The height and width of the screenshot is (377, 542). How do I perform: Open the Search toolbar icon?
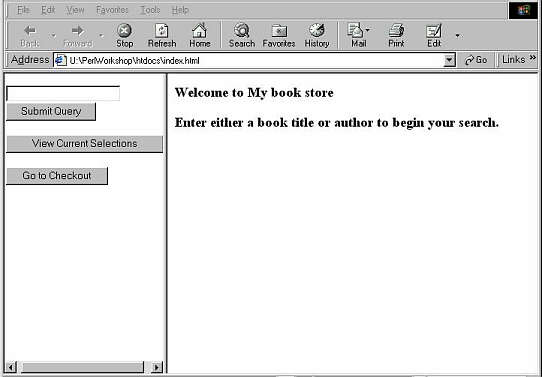click(242, 31)
